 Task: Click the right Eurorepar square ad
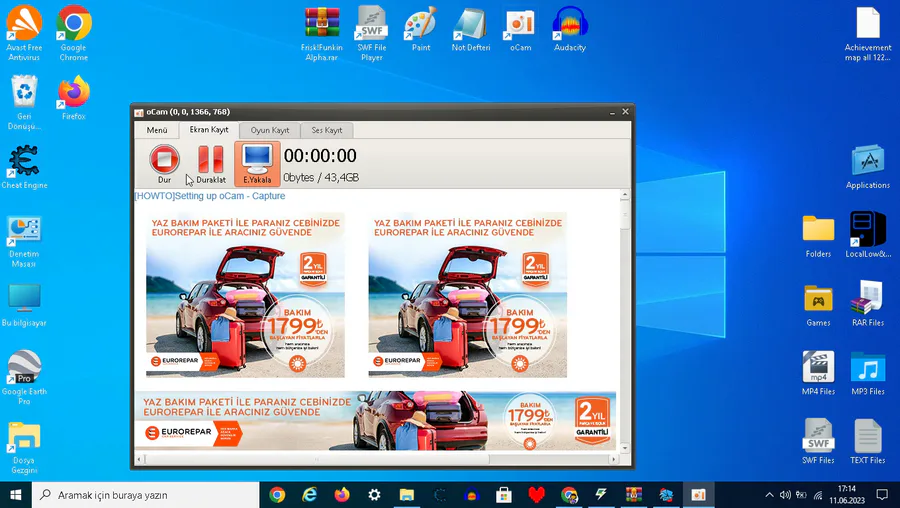point(468,294)
